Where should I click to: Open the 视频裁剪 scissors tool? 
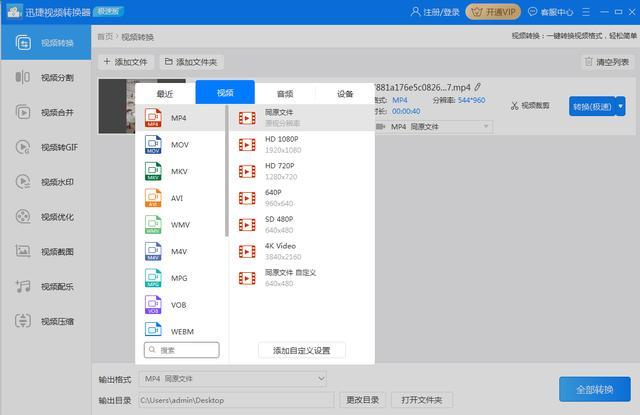[x=530, y=106]
